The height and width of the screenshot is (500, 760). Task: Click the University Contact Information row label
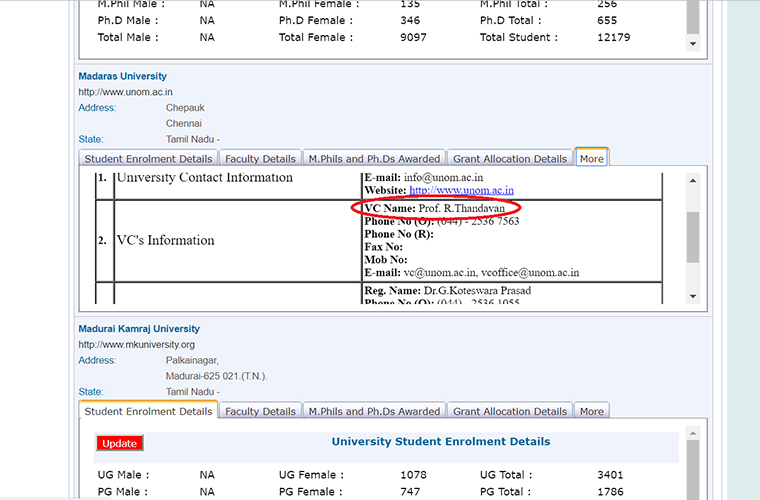click(x=205, y=177)
